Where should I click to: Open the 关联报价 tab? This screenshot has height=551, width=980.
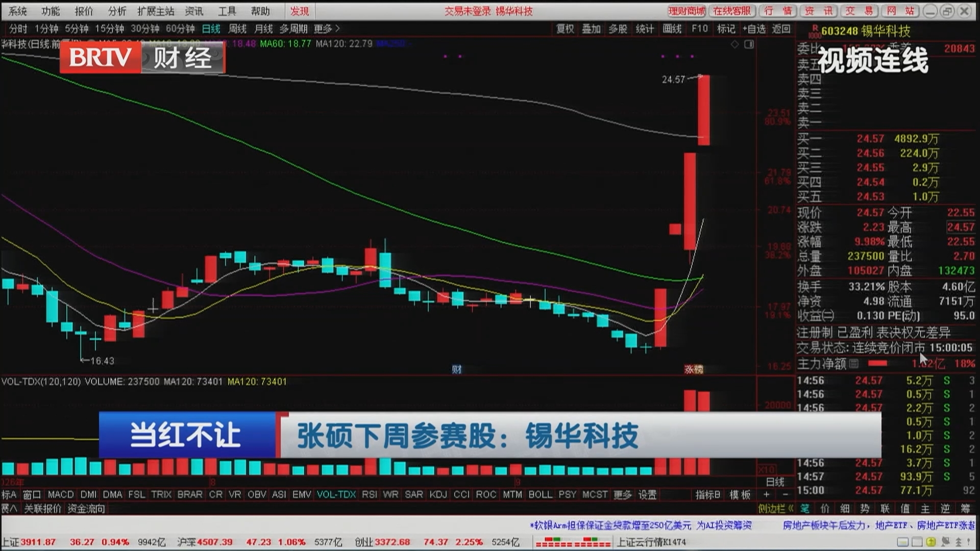coord(43,508)
